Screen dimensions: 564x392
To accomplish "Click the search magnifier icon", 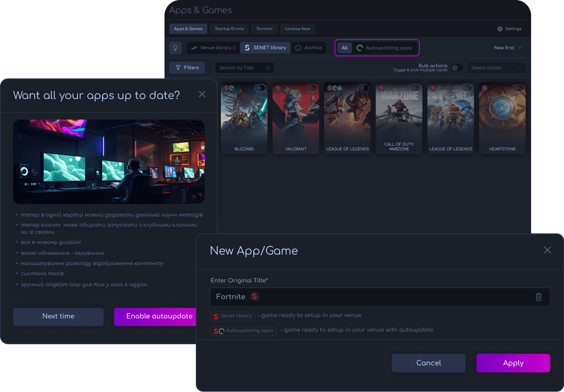I will point(268,68).
